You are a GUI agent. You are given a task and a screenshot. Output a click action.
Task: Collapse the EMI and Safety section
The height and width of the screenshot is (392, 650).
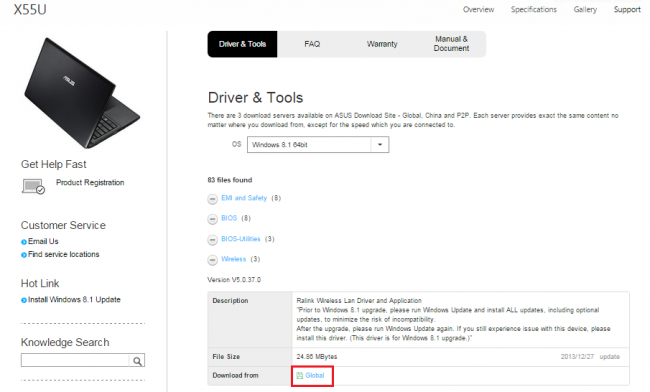point(212,199)
